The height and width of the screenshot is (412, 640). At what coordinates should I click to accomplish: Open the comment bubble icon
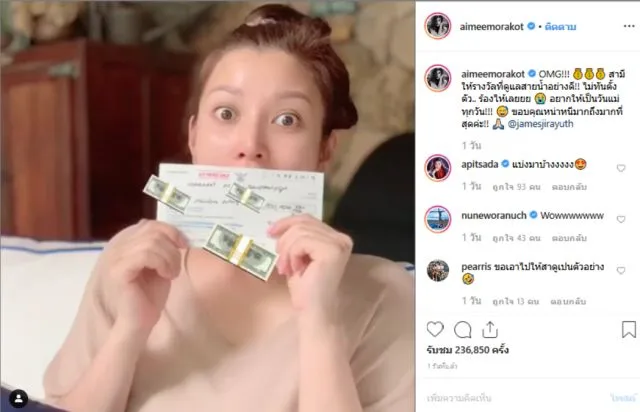tap(462, 330)
